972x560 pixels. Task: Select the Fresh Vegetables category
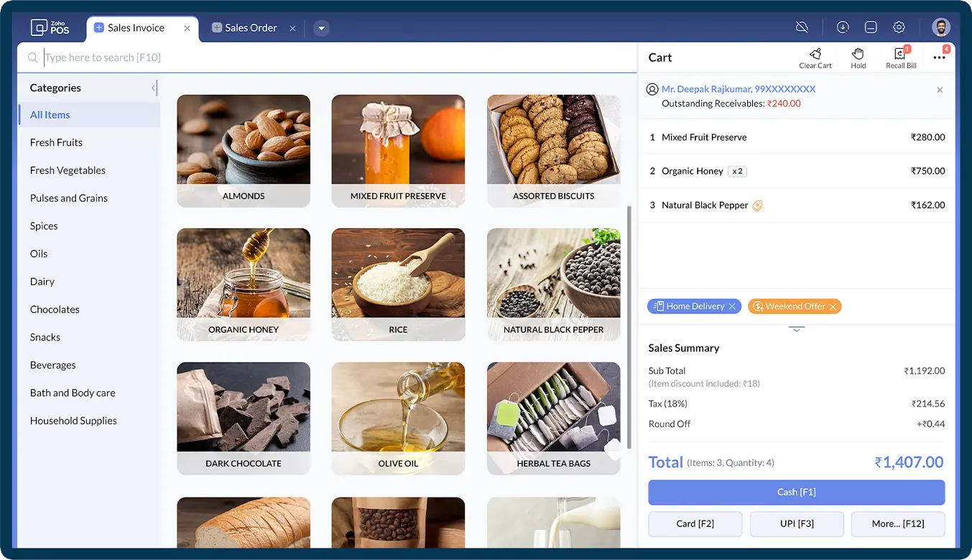point(90,170)
